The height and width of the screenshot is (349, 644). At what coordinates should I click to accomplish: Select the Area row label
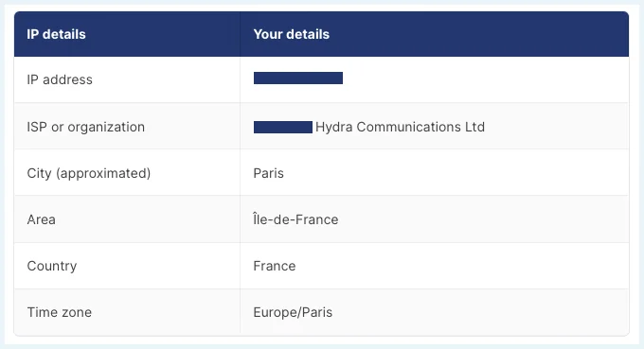(x=41, y=219)
